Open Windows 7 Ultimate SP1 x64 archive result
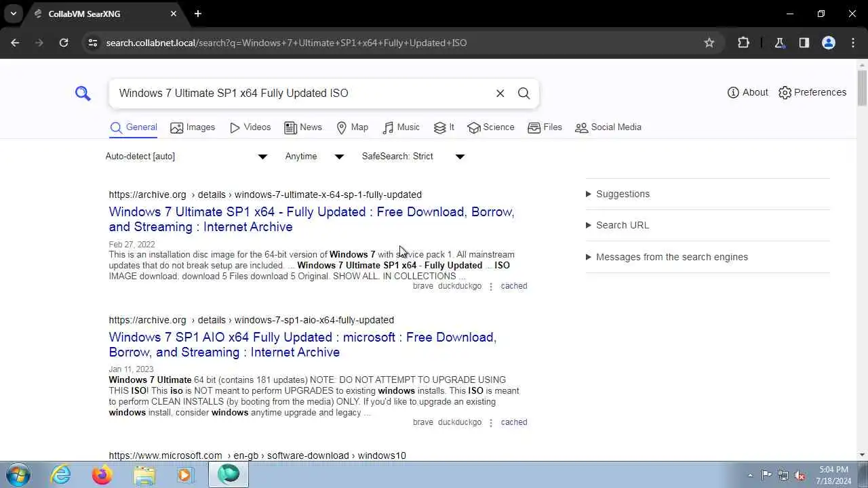The image size is (868, 488). pos(311,219)
